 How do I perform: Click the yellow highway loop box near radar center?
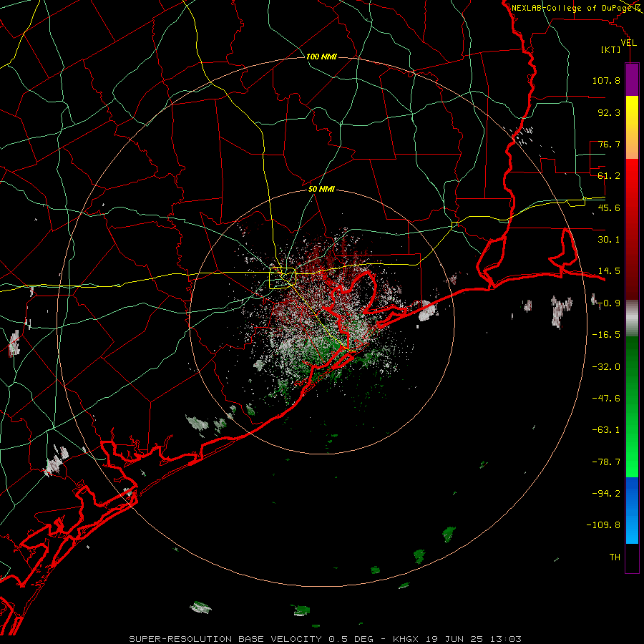tap(283, 278)
